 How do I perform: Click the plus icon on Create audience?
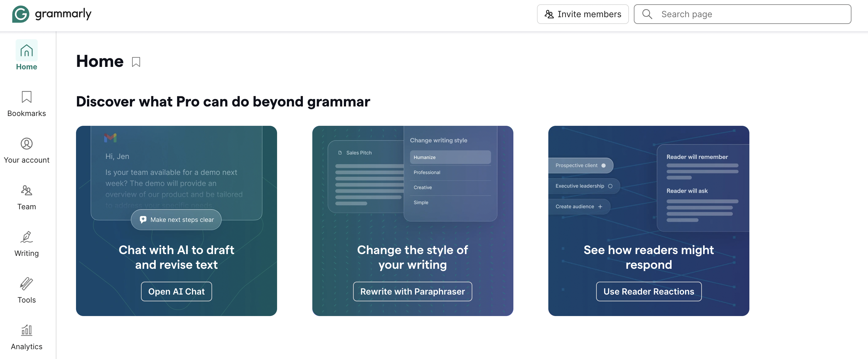600,207
